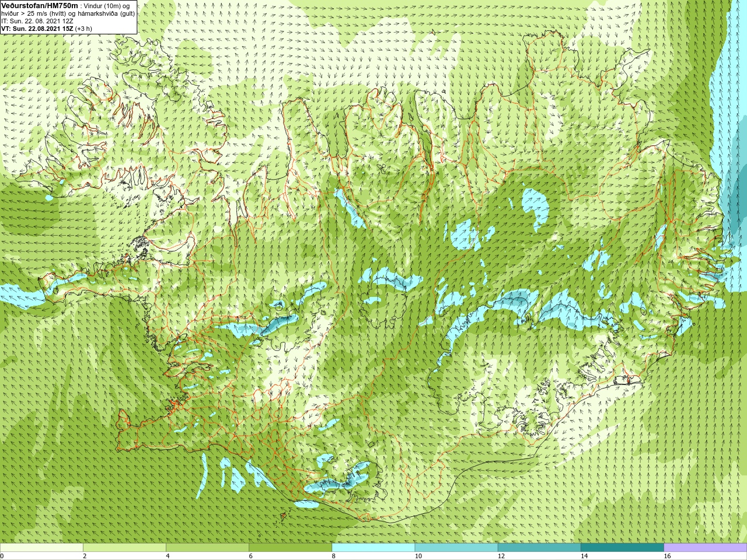Screen dimensions: 747x560
Task: Click the legend tick label '6'
Action: coord(250,556)
